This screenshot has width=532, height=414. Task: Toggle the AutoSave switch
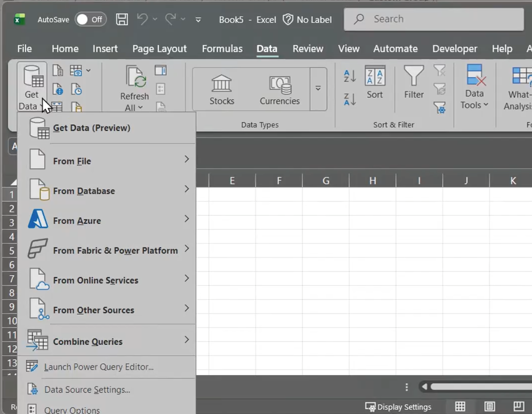(x=90, y=19)
